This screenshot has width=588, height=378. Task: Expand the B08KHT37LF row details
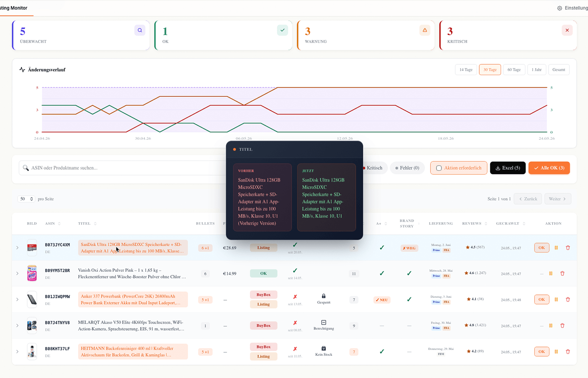(x=17, y=352)
